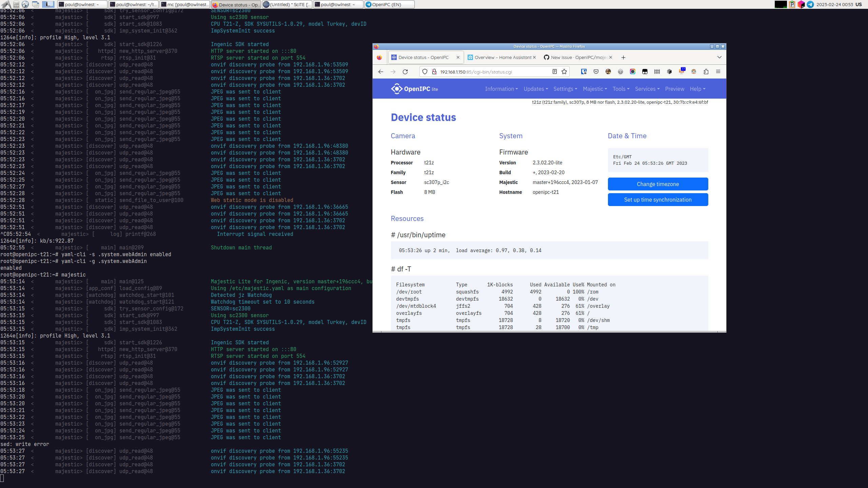Open the Firefox hamburger application menu
868x488 pixels.
coord(718,72)
